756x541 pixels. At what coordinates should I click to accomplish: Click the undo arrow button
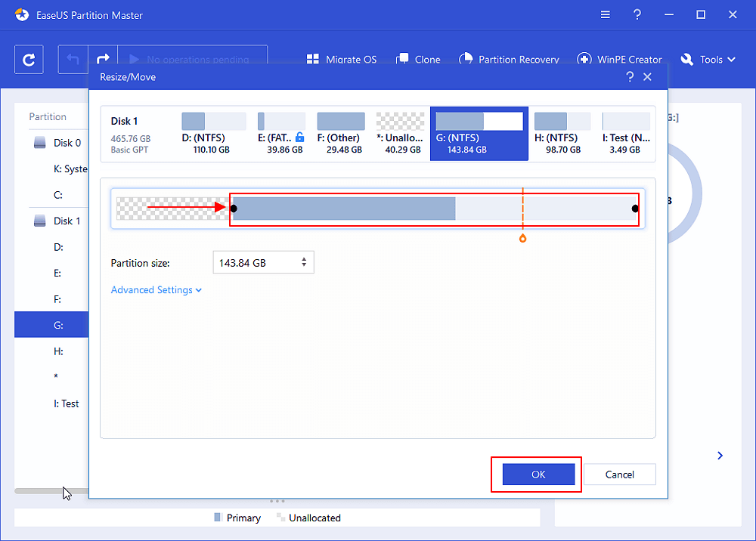pyautogui.click(x=73, y=60)
